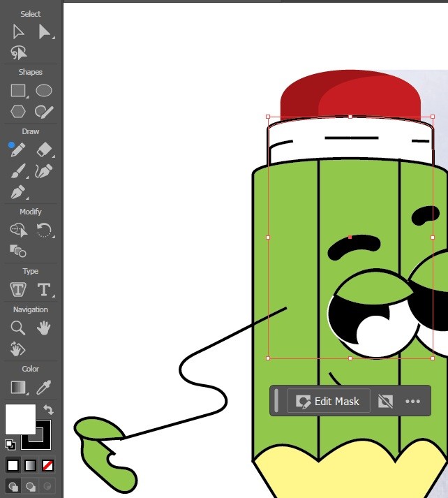The height and width of the screenshot is (498, 448).
Task: Pick the Hand pan tool
Action: [x=44, y=328]
